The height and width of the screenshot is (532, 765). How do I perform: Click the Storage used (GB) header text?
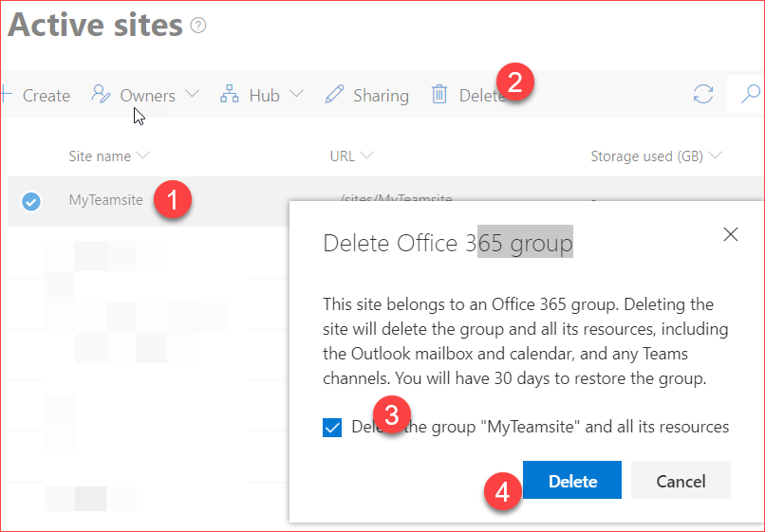point(647,156)
